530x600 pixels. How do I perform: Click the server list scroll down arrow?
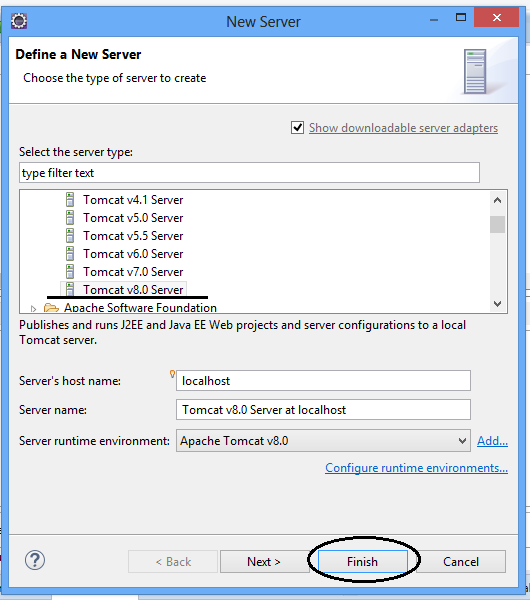pyautogui.click(x=497, y=304)
